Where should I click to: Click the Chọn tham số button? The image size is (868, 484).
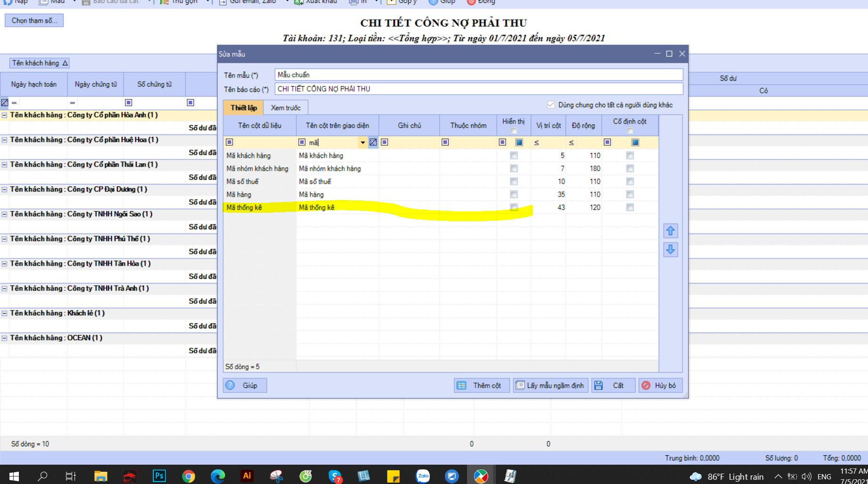tap(34, 20)
